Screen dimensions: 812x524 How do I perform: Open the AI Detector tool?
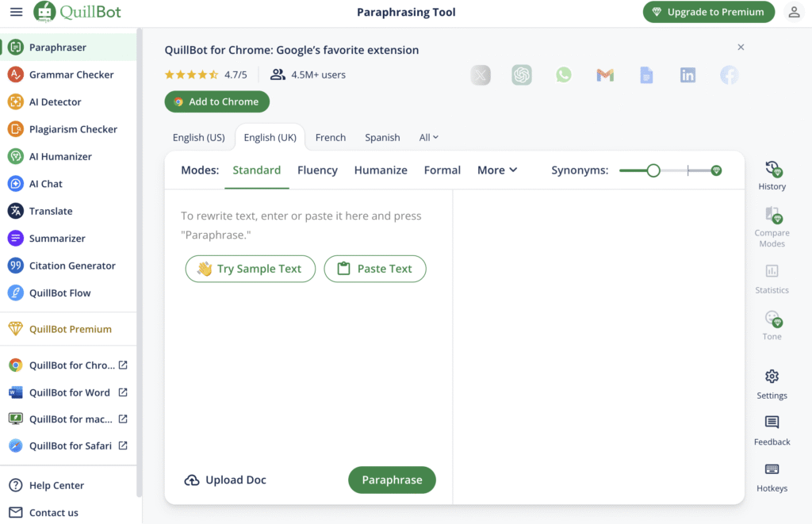coord(55,101)
